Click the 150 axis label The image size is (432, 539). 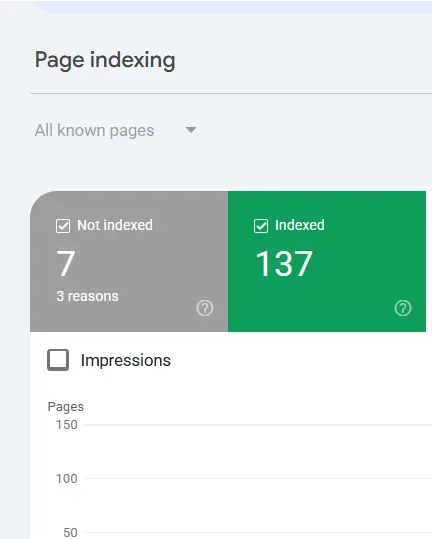coord(67,425)
